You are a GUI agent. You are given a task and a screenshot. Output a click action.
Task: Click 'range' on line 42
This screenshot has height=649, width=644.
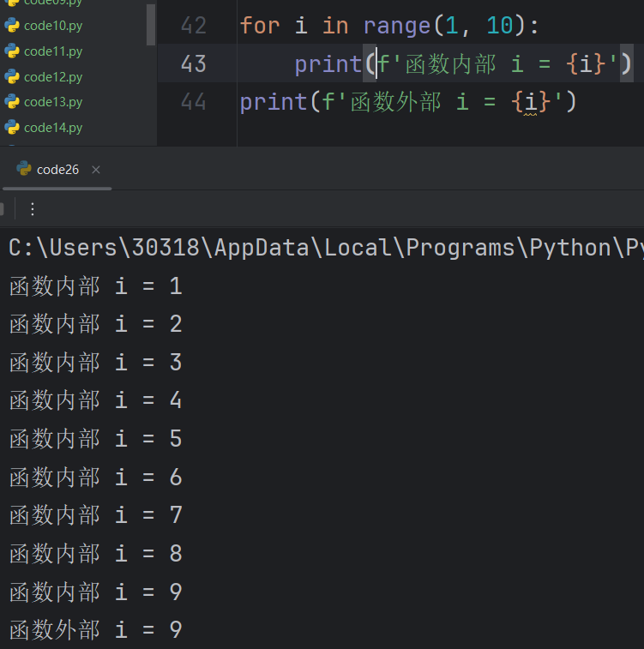coord(397,26)
